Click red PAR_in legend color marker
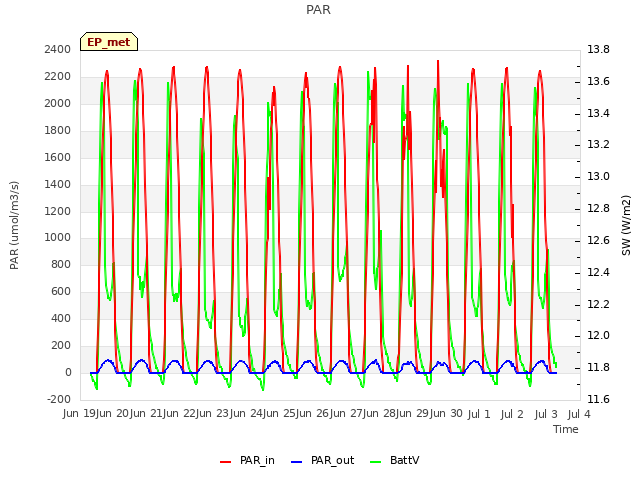 click(226, 462)
